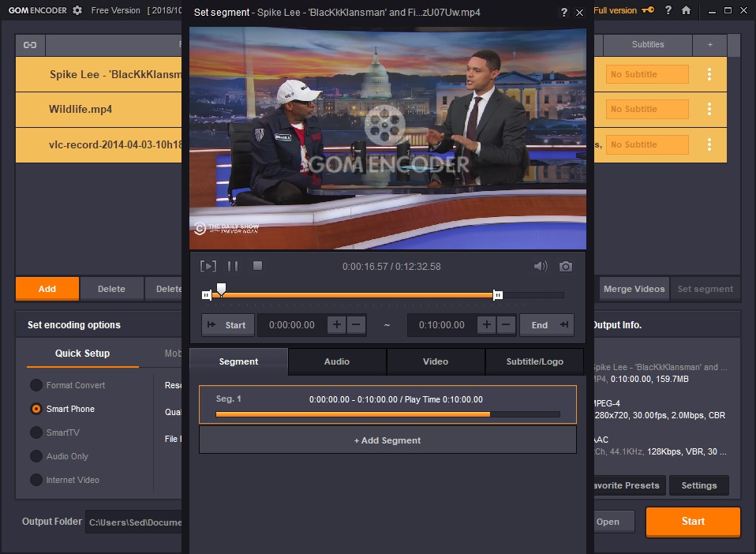This screenshot has height=554, width=756.
Task: Click the Full version link
Action: tap(616, 10)
